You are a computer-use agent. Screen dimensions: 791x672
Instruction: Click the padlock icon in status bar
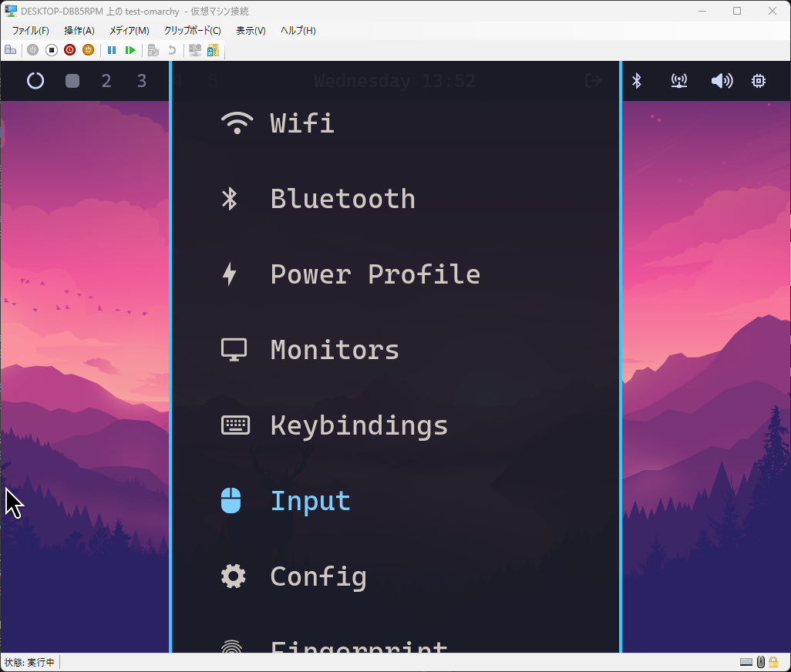(773, 662)
